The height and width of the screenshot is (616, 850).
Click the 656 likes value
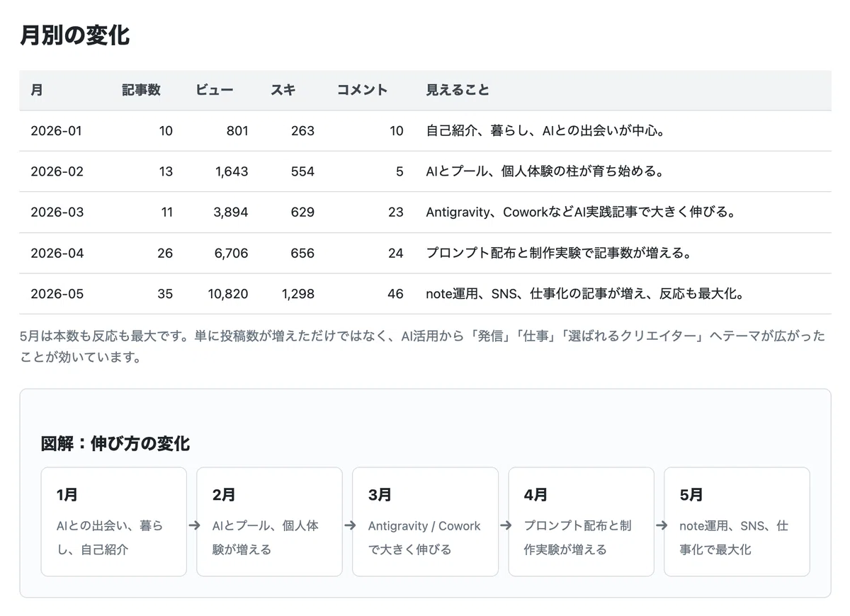[302, 253]
